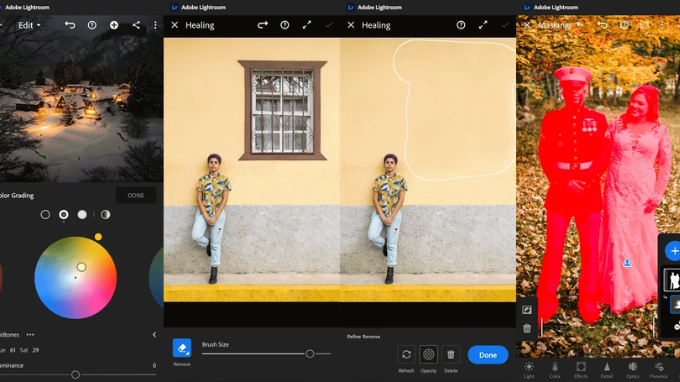Viewport: 680px width, 382px height.
Task: Click the blue person pin on the dress
Action: coord(627,263)
